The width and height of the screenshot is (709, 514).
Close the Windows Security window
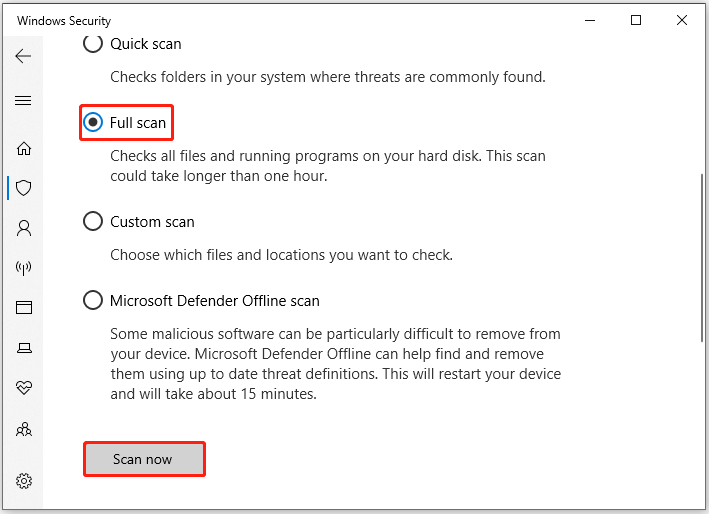pos(682,21)
